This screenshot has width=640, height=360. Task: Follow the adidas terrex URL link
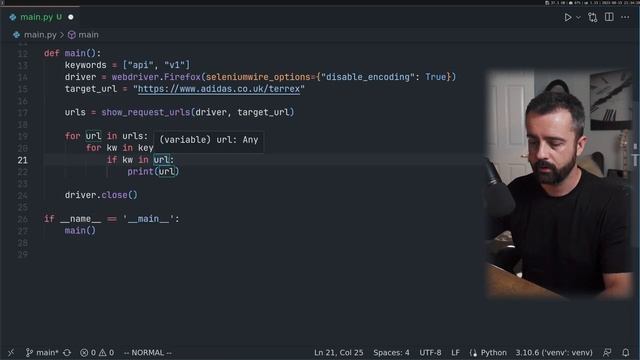click(219, 89)
